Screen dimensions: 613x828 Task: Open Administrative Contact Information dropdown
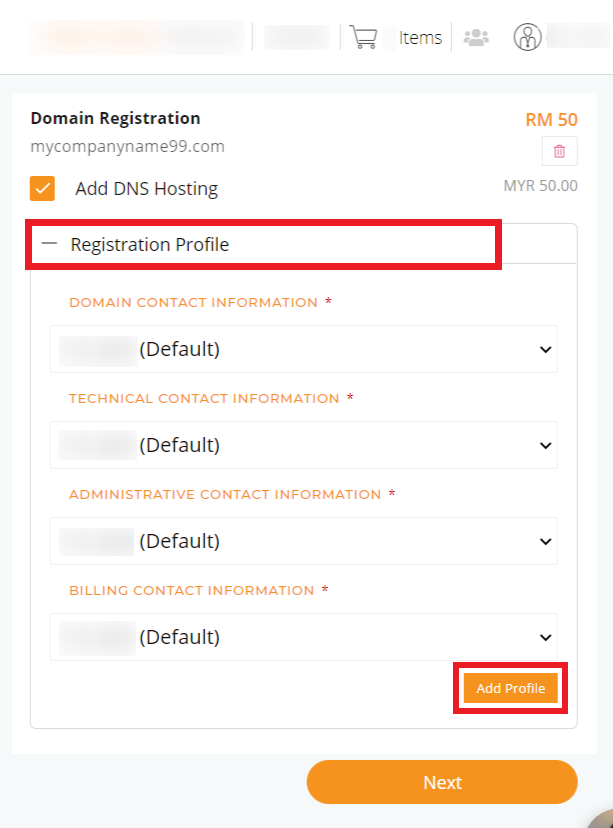point(304,541)
